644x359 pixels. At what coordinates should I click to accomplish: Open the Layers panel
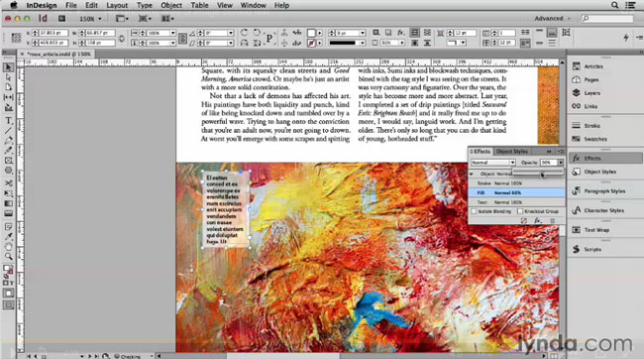coord(591,93)
